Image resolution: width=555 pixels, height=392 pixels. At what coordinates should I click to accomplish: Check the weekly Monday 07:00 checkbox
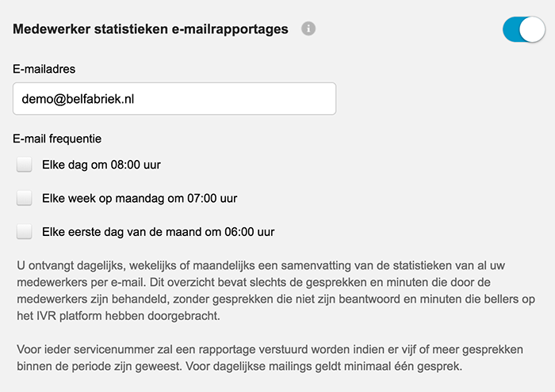(25, 198)
